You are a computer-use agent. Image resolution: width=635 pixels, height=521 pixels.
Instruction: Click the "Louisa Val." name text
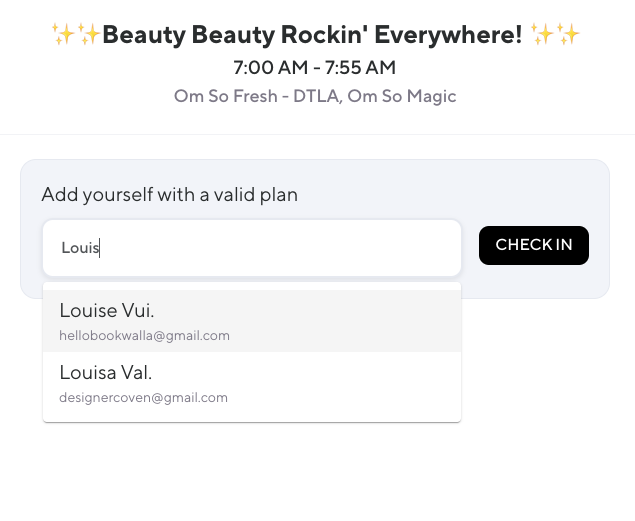tap(106, 373)
